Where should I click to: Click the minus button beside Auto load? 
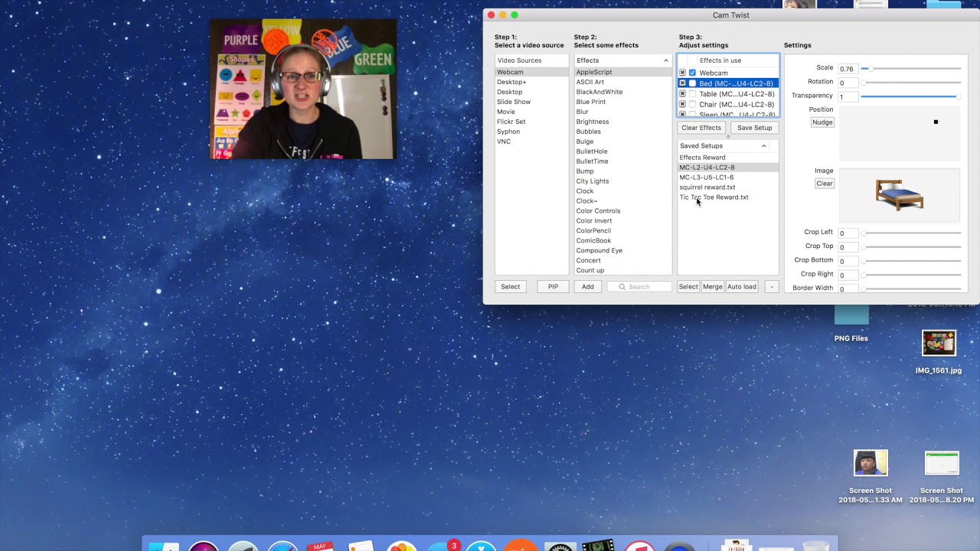[771, 287]
